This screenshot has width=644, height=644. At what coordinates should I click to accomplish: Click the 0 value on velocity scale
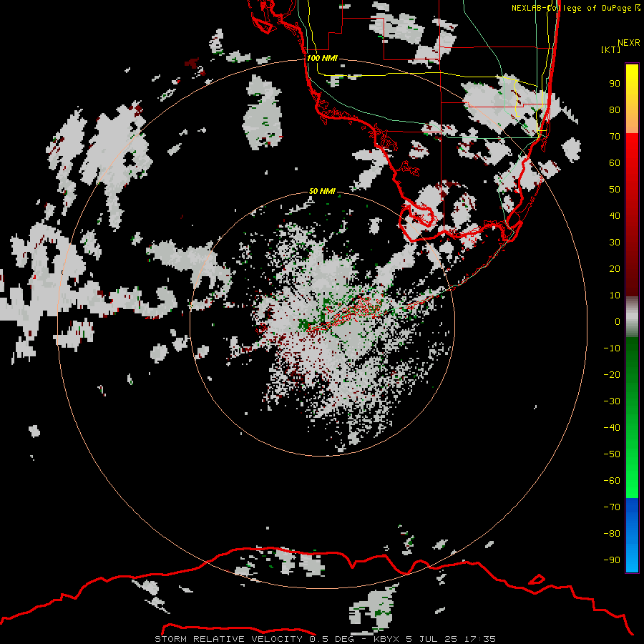618,321
